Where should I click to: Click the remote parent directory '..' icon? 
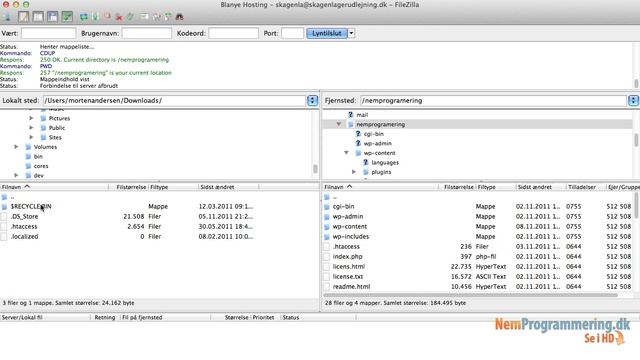tap(327, 197)
